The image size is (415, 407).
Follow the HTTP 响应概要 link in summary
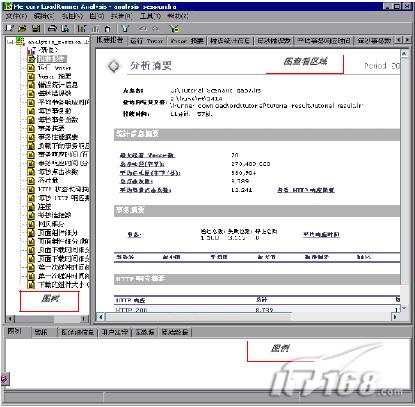pos(306,190)
